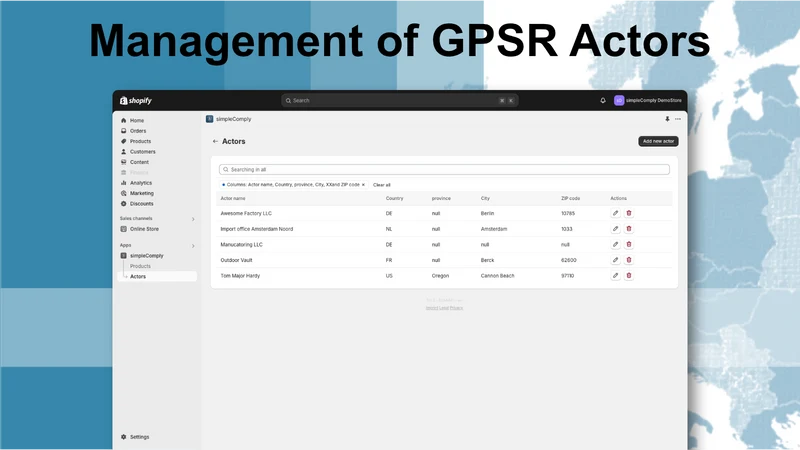Click the Cannon Beach city cell

coord(497,276)
